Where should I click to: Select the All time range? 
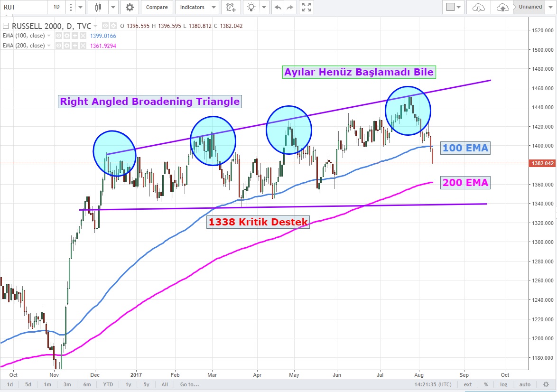pos(165,384)
